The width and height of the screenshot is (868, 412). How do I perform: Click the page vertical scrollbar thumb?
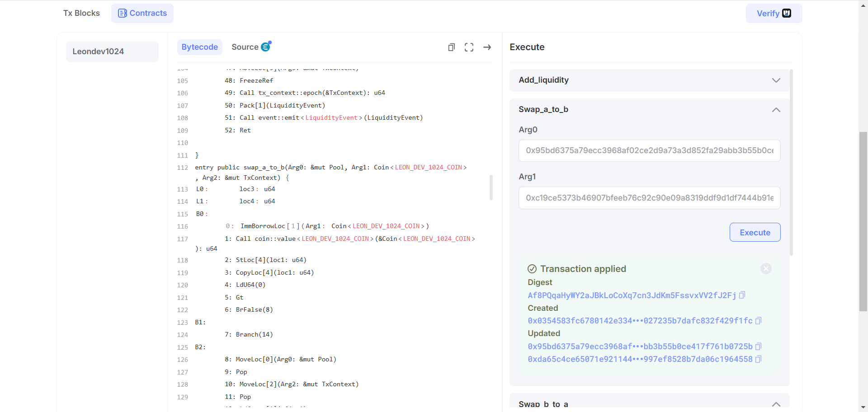tap(863, 221)
